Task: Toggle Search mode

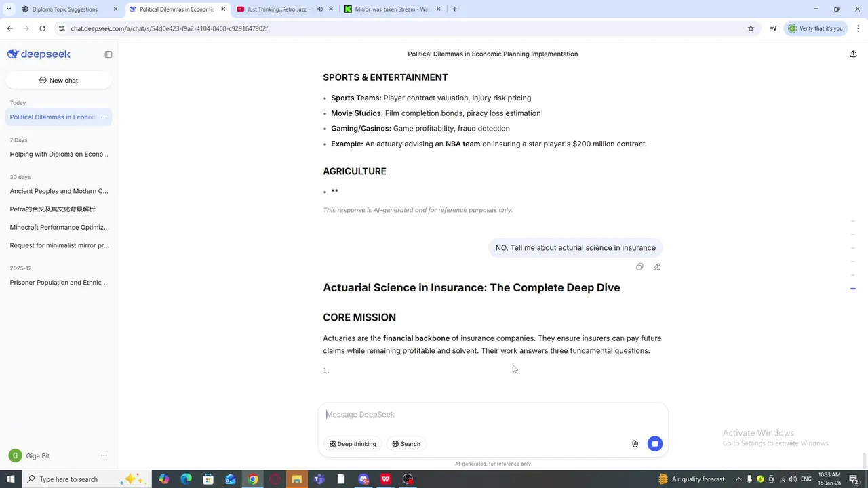Action: [406, 444]
